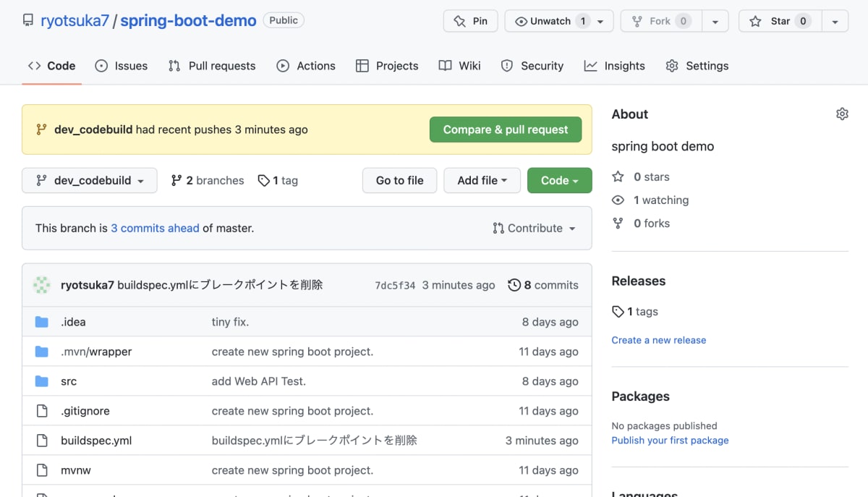The height and width of the screenshot is (497, 868).
Task: Click 'tiny fix.' commit message
Action: [230, 322]
